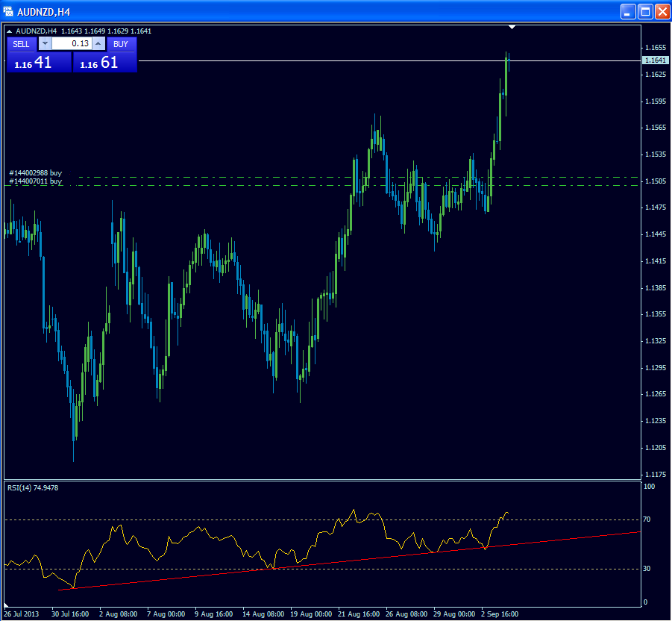Decrease lot volume with the down arrow
This screenshot has height=621, width=672.
45,43
